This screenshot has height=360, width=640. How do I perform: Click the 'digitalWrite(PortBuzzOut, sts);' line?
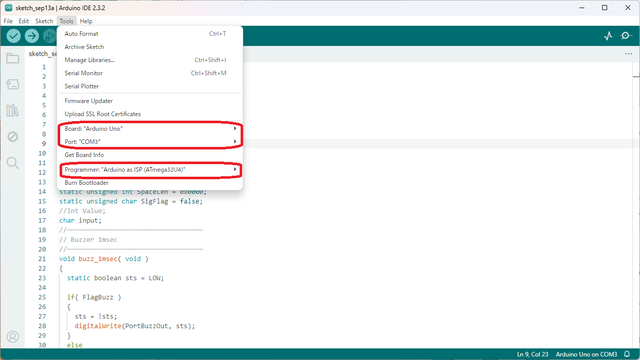tap(135, 326)
